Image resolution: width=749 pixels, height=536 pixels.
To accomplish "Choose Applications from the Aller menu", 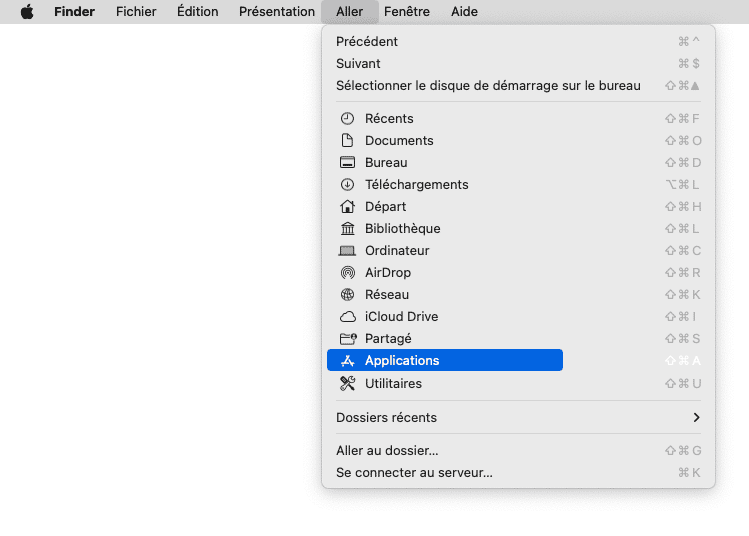I will click(402, 361).
